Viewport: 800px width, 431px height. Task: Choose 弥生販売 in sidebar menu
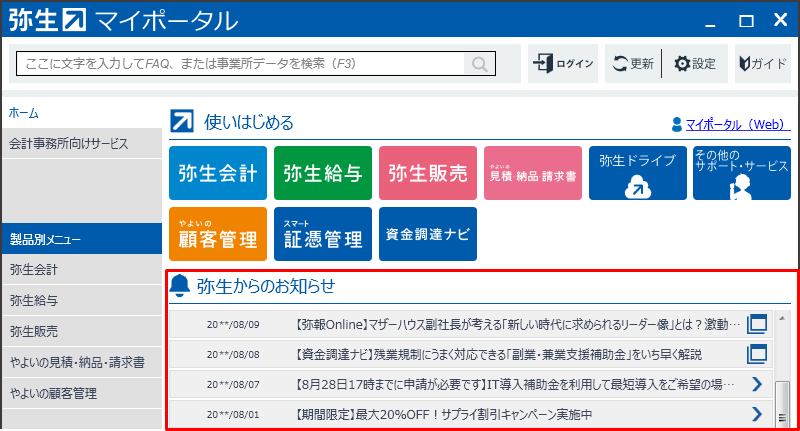(x=82, y=332)
